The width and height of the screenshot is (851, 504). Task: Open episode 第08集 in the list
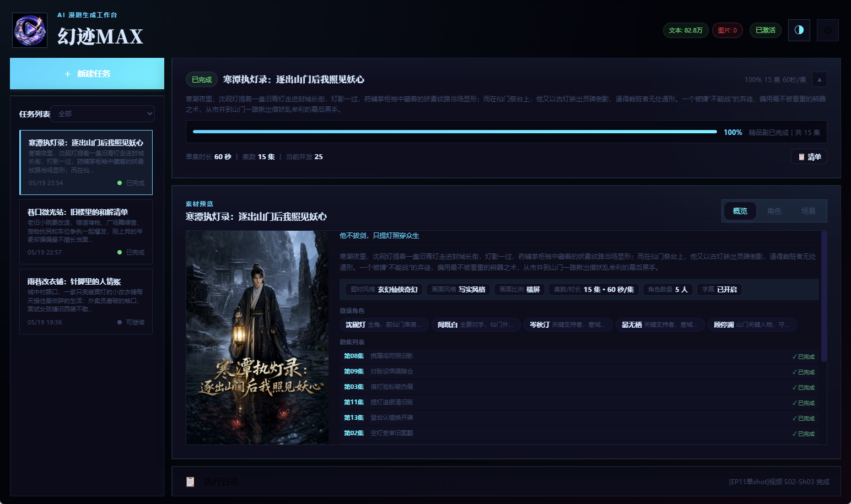[x=579, y=356]
